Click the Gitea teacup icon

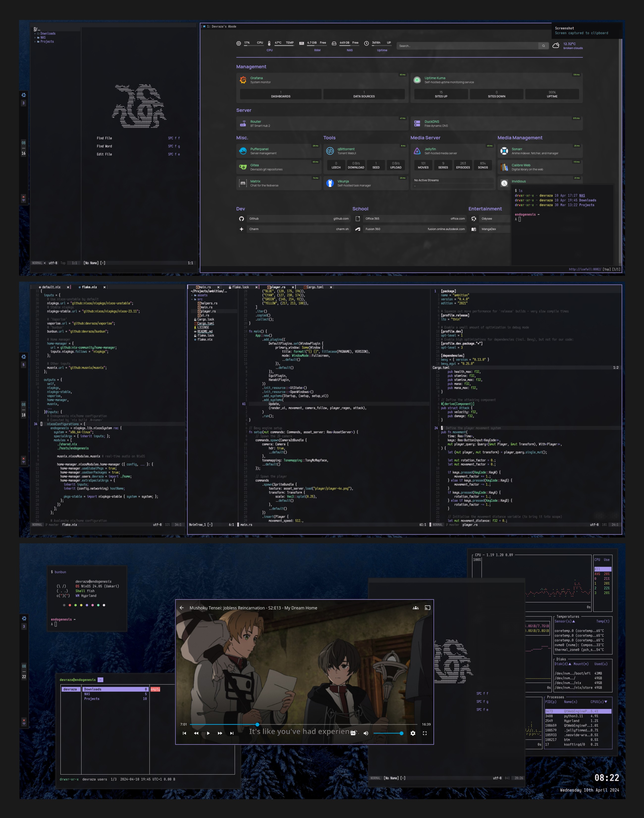[x=243, y=167]
